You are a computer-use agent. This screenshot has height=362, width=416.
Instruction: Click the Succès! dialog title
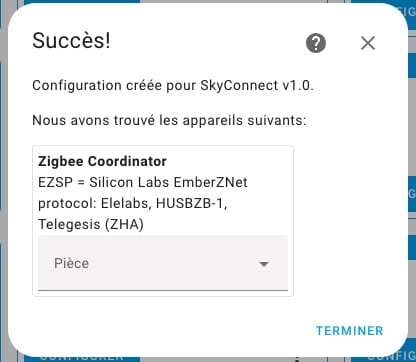71,40
